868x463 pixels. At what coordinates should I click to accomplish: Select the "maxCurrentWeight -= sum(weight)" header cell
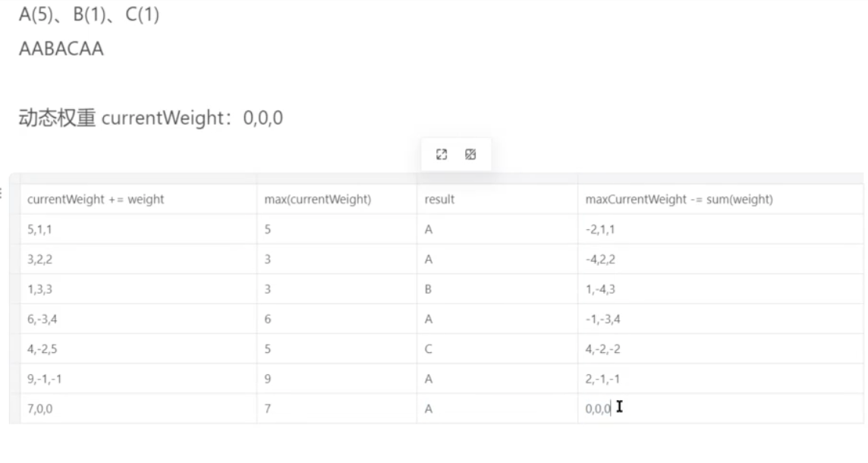[x=720, y=200]
